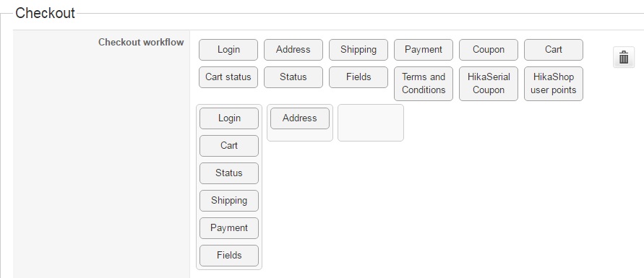Click the empty third workflow step box
The height and width of the screenshot is (278, 644).
[371, 123]
